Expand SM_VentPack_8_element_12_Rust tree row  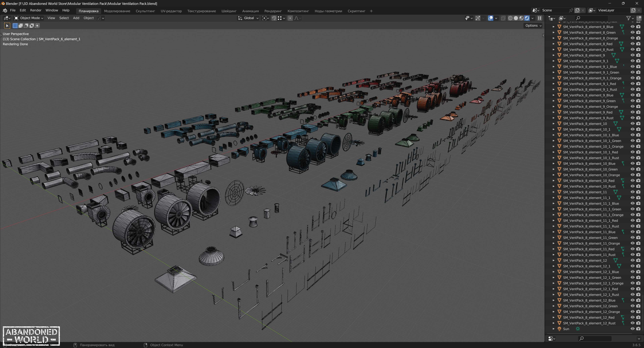pos(553,323)
